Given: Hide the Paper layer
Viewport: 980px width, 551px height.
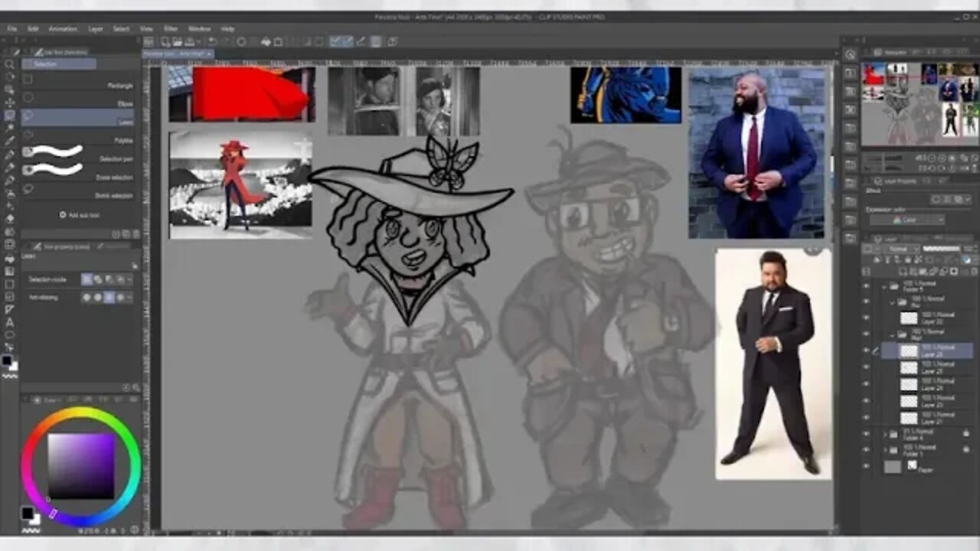Looking at the screenshot, I should [866, 465].
